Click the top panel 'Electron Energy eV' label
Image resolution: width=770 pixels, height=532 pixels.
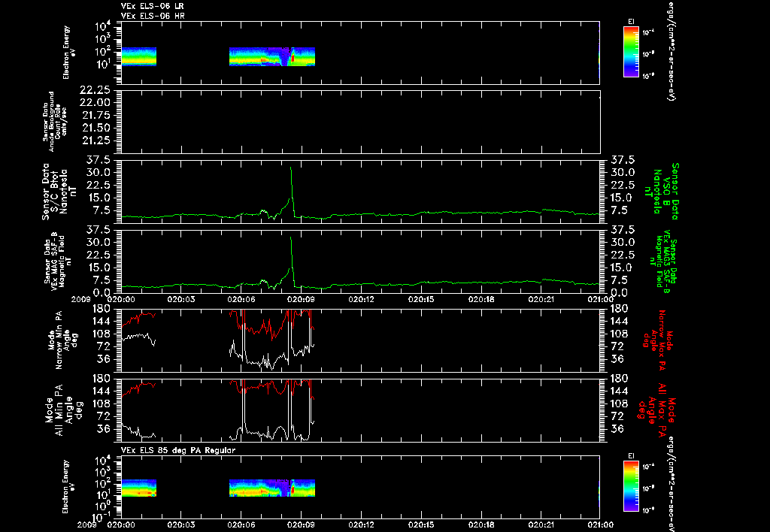69,53
